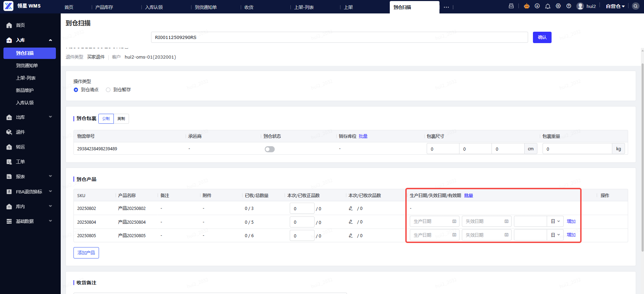Select the 到仓清点 radio option
The width and height of the screenshot is (644, 294).
click(76, 90)
